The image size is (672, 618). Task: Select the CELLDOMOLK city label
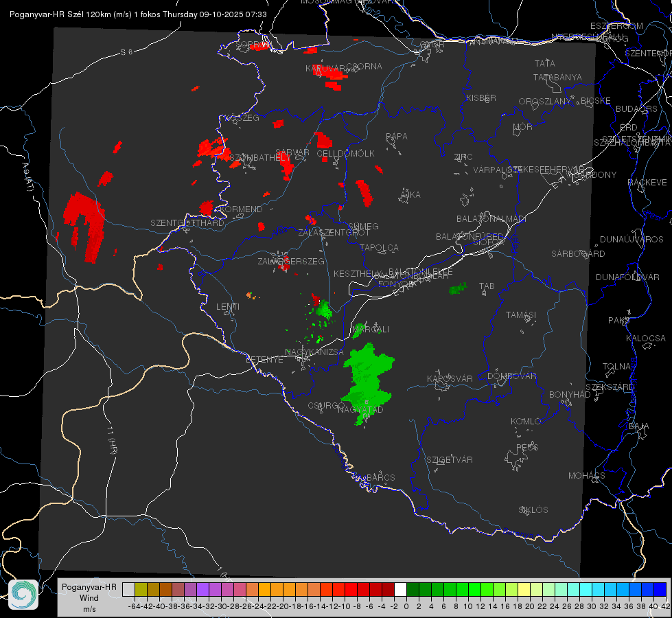pos(345,153)
